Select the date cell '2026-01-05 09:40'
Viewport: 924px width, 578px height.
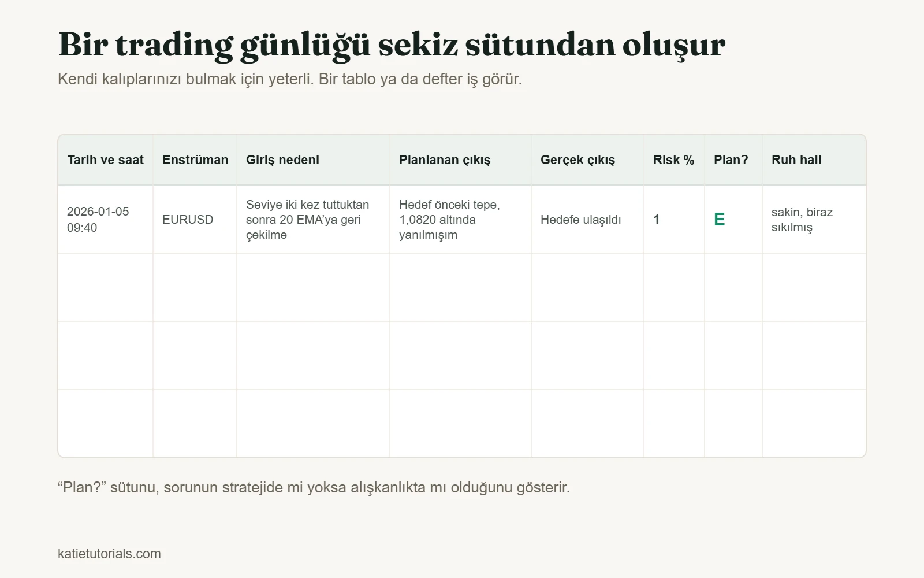[x=106, y=220]
